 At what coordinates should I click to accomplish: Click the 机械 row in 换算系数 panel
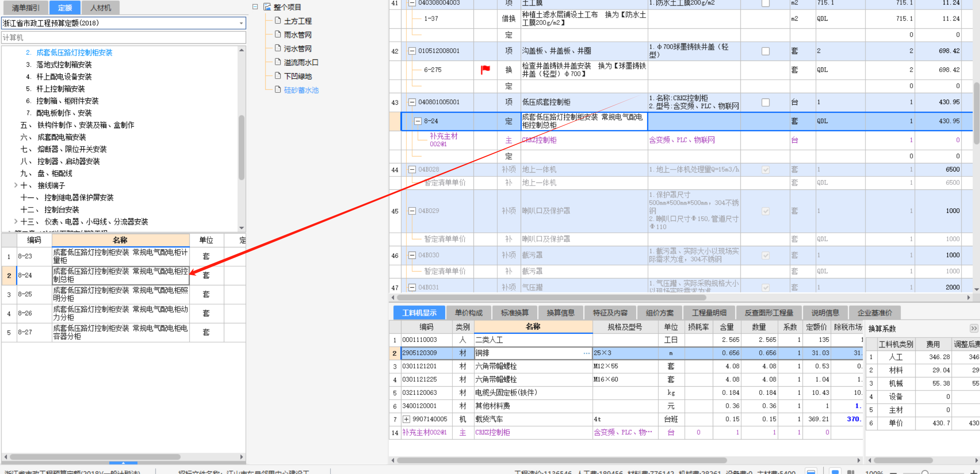[923, 383]
